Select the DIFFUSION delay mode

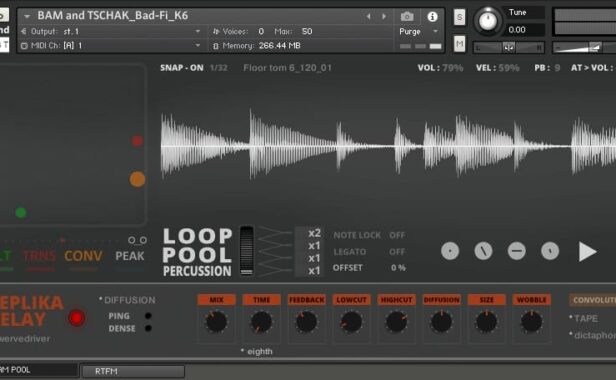point(129,300)
